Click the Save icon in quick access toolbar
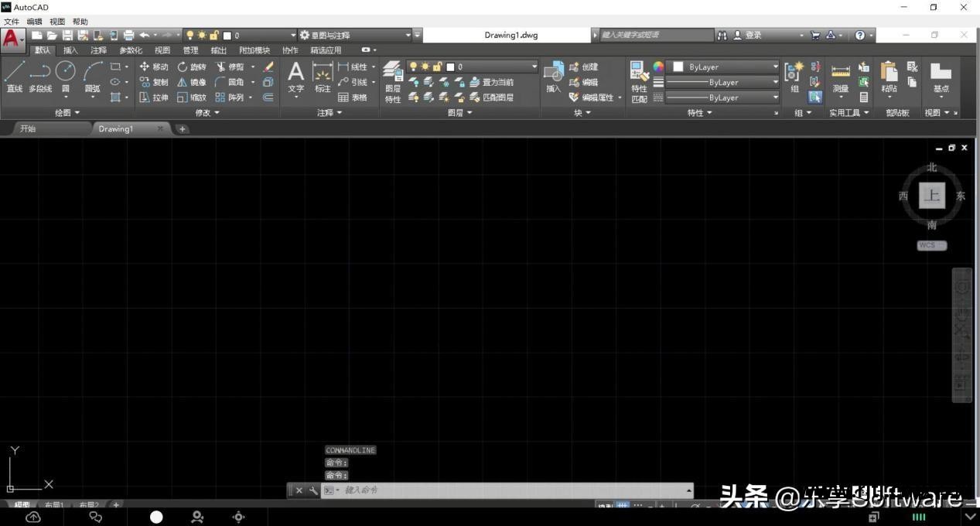Viewport: 980px width, 526px height. (67, 35)
